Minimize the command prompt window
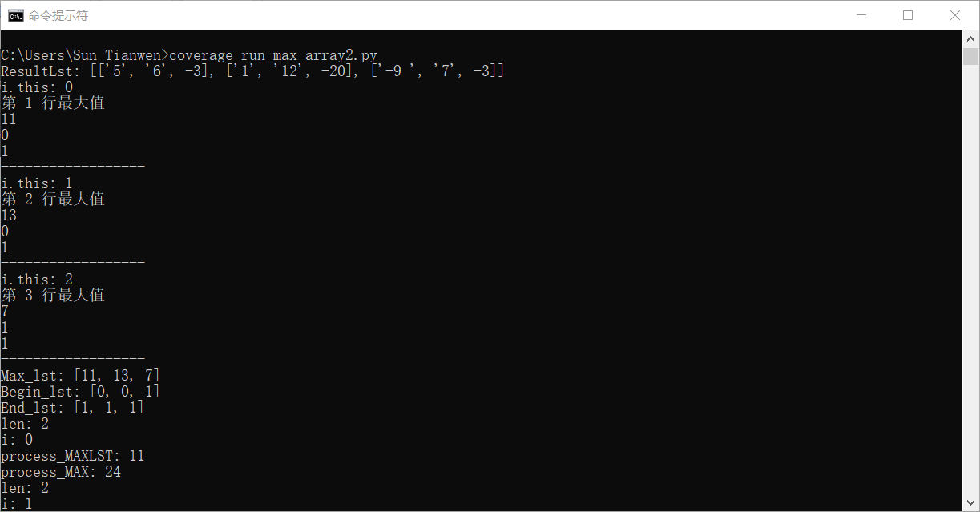 coord(861,15)
